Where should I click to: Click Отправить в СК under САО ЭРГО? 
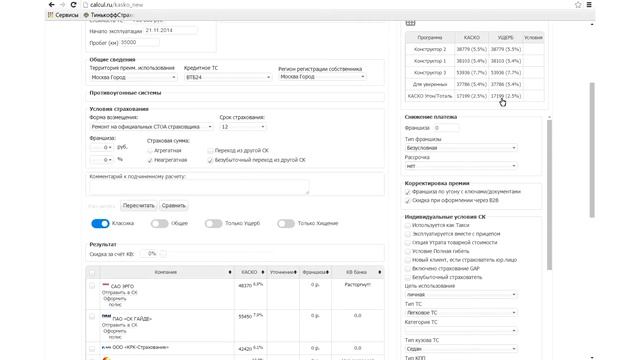point(120,293)
